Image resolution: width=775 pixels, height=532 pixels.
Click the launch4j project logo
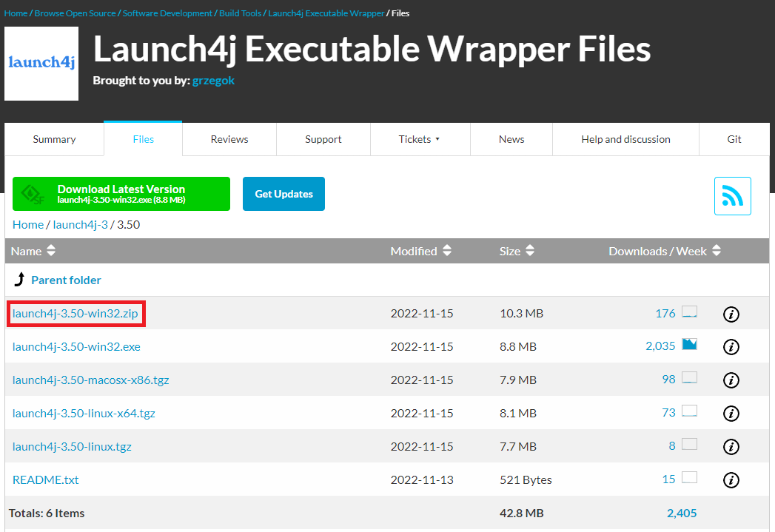[41, 63]
